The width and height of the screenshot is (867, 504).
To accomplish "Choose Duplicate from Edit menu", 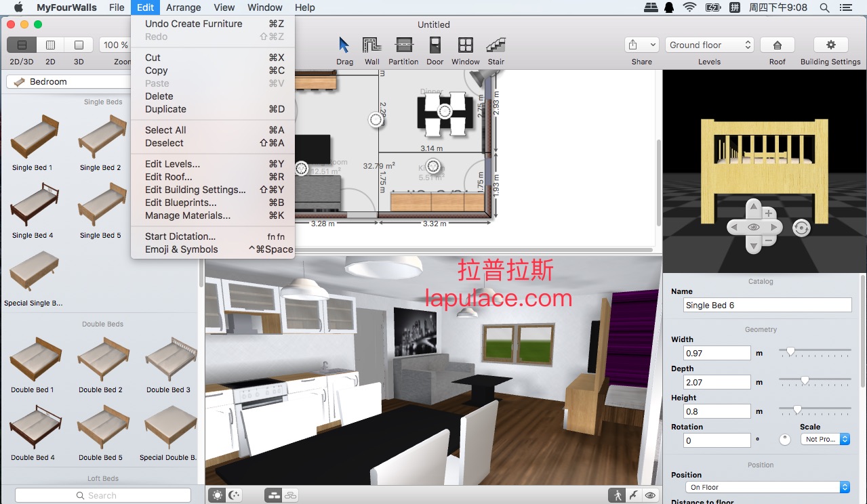I will (x=213, y=109).
